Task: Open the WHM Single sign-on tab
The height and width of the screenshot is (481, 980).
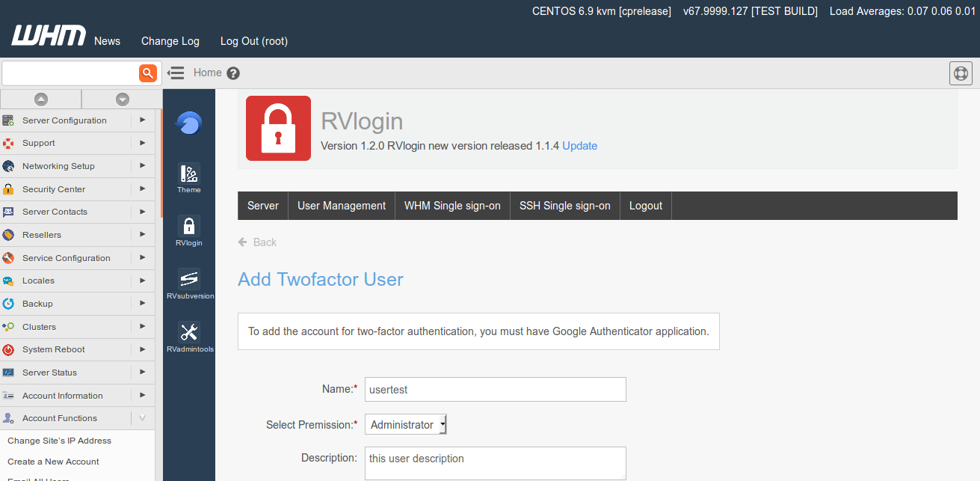Action: point(452,206)
